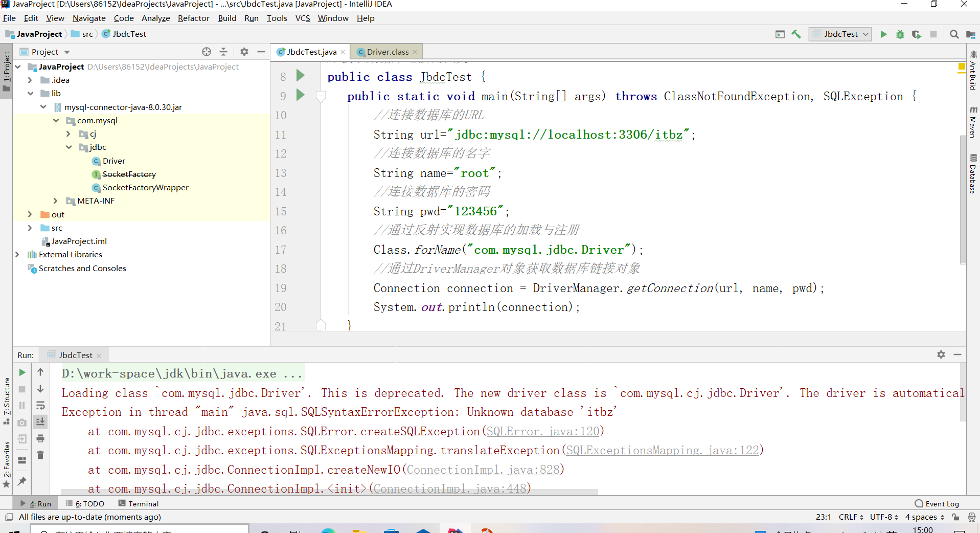Image resolution: width=980 pixels, height=533 pixels.
Task: Open the Refactor menu
Action: click(194, 18)
